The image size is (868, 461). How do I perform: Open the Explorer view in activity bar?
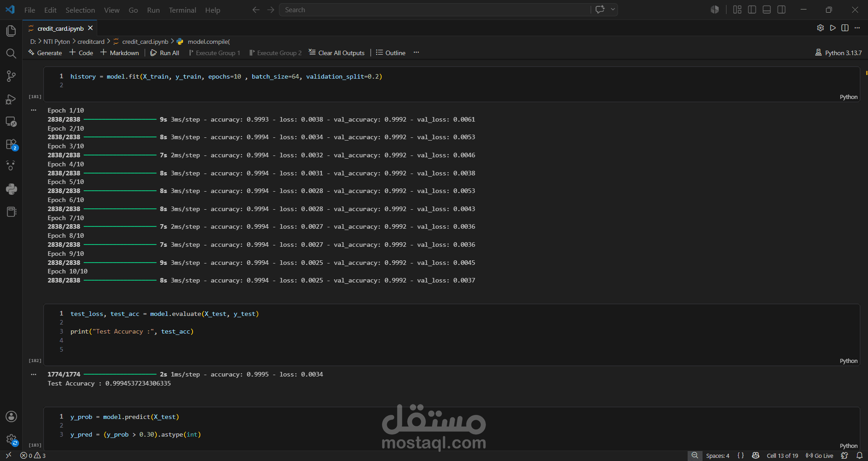point(11,31)
